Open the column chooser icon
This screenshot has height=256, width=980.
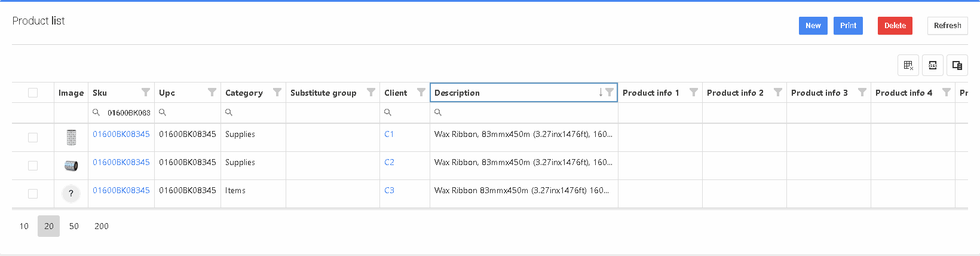click(957, 65)
